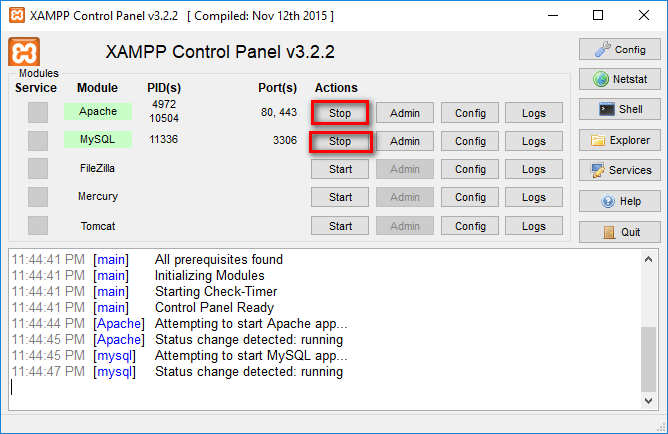Click log line 'Initializing Modules'
668x434 pixels.
[x=210, y=276]
